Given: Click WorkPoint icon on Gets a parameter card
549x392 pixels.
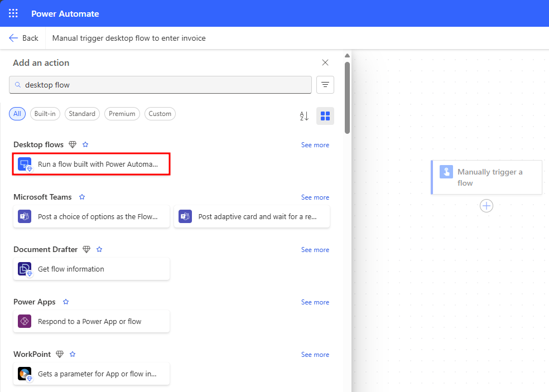Looking at the screenshot, I should [x=25, y=374].
